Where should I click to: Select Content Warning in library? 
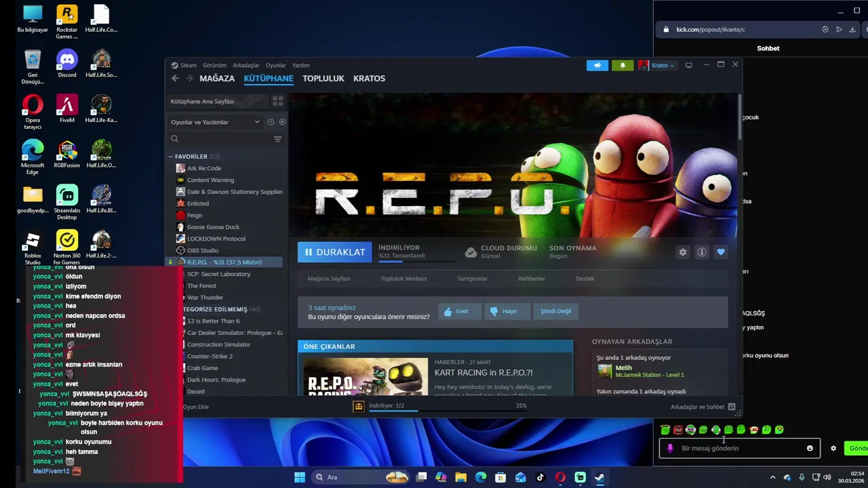click(210, 180)
